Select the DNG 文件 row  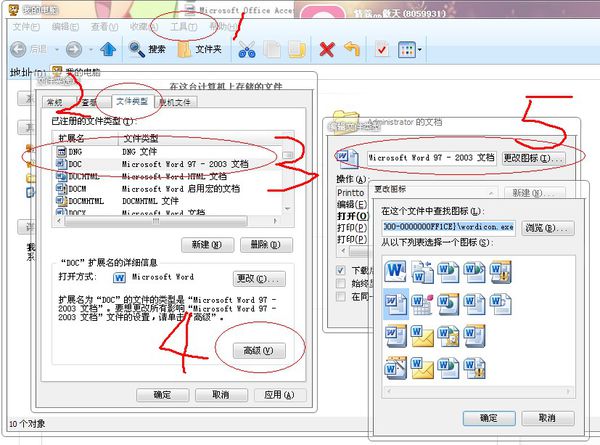pos(168,152)
